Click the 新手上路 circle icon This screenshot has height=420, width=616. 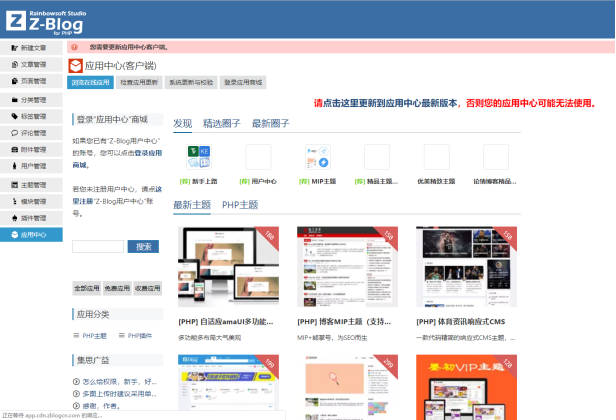click(x=198, y=157)
